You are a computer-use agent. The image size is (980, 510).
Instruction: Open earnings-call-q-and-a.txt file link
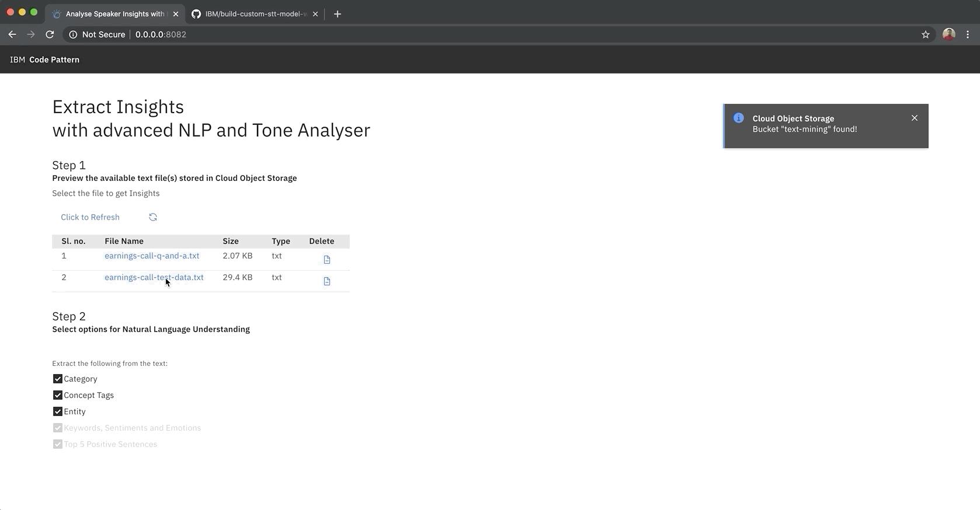click(x=152, y=256)
